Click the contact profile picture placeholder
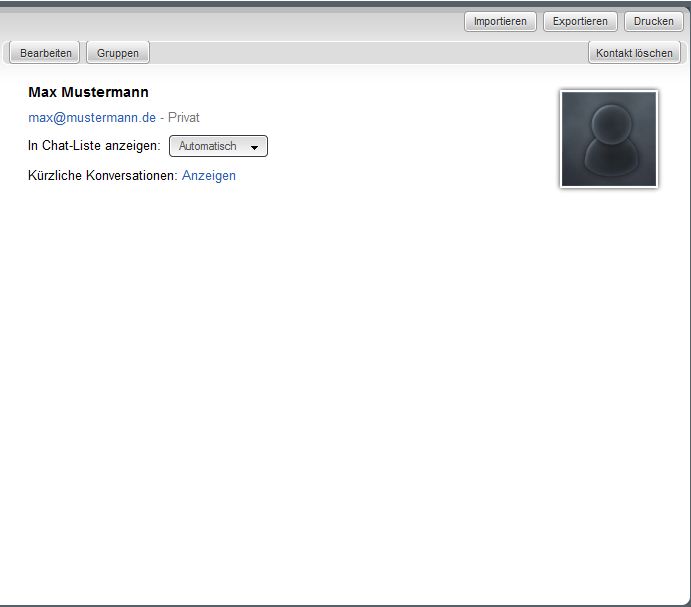Image resolution: width=691 pixels, height=607 pixels. tap(609, 139)
